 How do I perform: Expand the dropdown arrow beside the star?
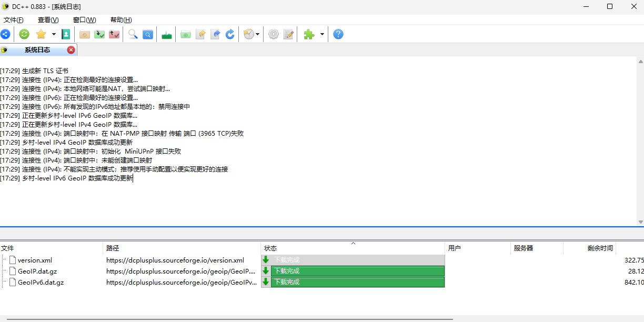pyautogui.click(x=54, y=34)
